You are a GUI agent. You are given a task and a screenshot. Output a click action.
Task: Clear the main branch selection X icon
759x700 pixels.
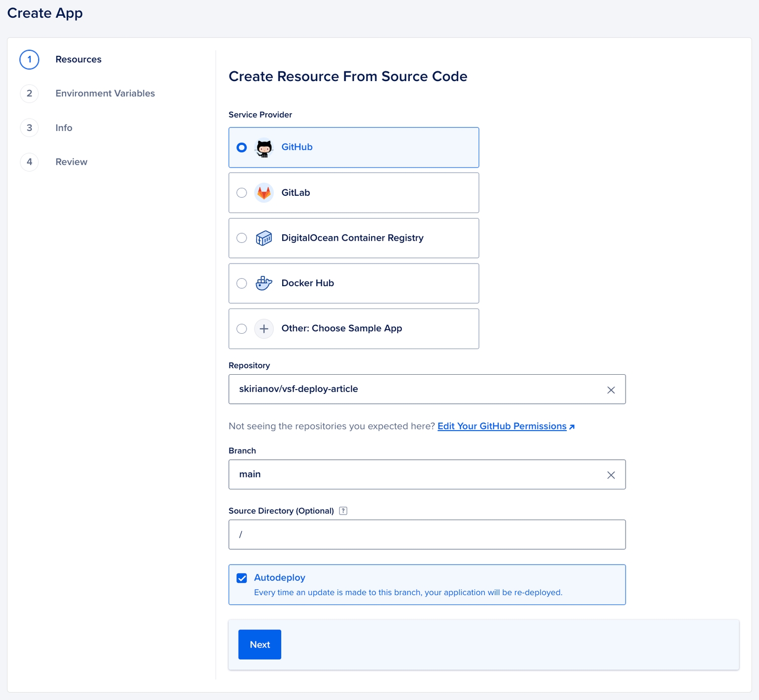point(611,475)
